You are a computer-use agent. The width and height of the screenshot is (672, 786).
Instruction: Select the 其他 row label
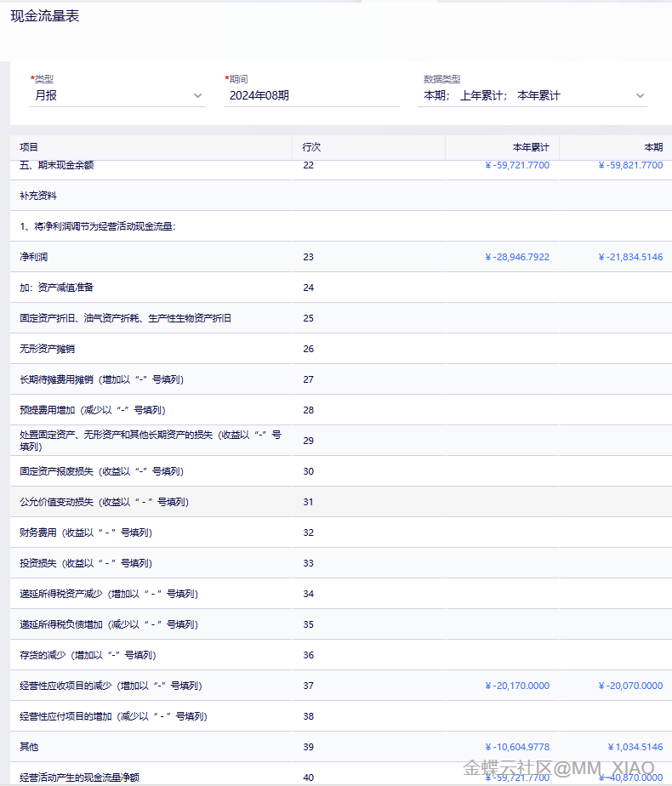click(29, 746)
